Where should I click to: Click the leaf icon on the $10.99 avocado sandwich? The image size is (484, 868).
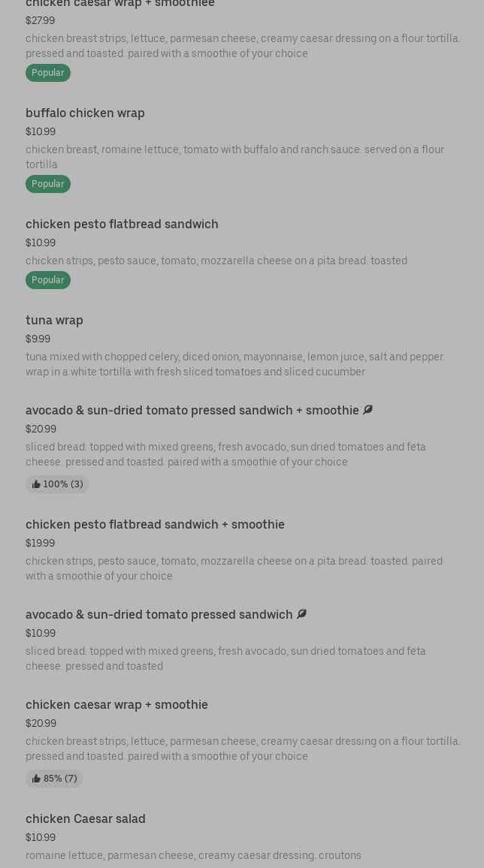(x=301, y=614)
